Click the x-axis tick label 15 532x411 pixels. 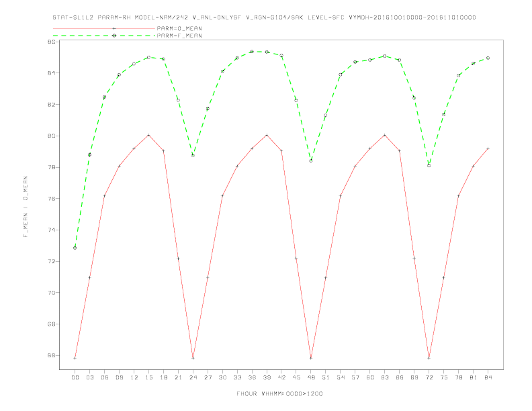pyautogui.click(x=148, y=377)
